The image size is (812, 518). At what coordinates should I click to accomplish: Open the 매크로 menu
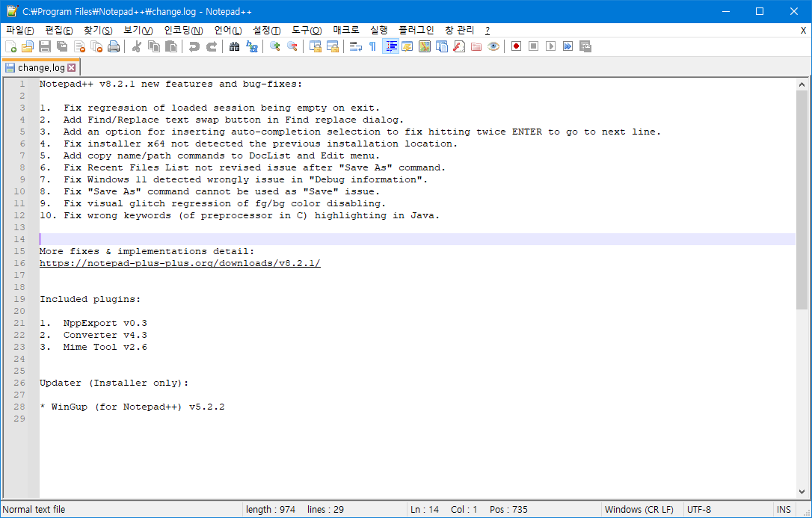pyautogui.click(x=346, y=31)
